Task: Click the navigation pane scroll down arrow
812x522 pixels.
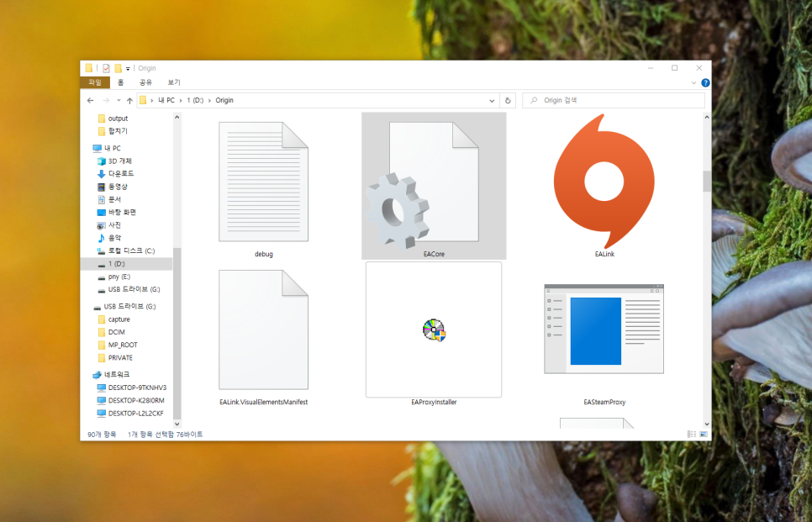Action: pos(177,424)
